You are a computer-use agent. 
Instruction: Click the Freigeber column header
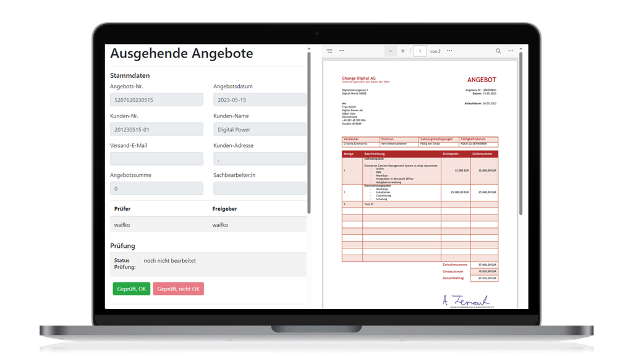(224, 209)
